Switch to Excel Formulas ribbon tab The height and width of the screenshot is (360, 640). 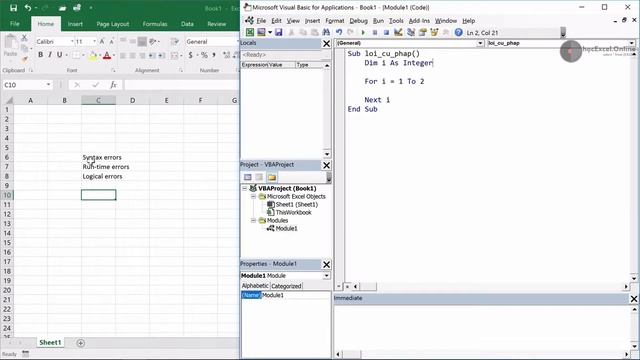(155, 24)
